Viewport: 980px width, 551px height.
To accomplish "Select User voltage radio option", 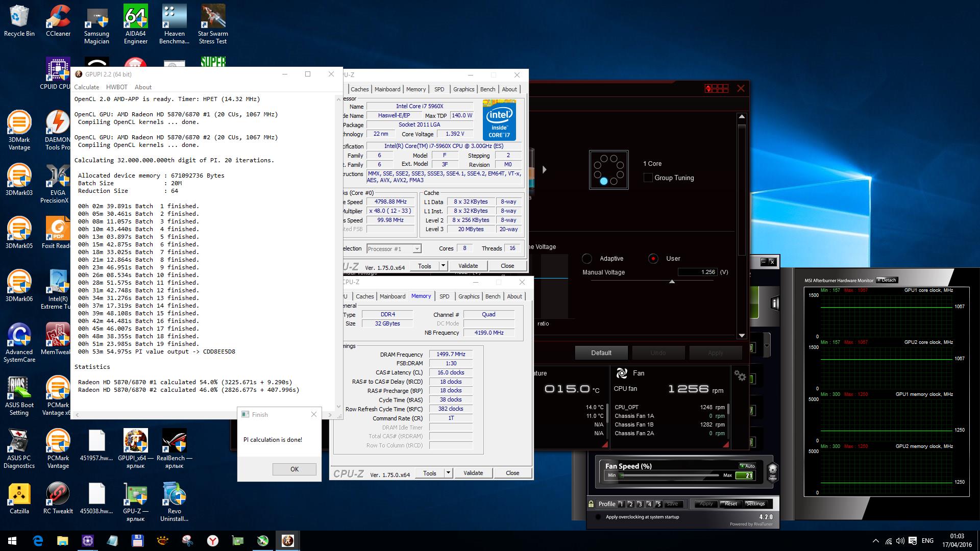I will tap(653, 259).
